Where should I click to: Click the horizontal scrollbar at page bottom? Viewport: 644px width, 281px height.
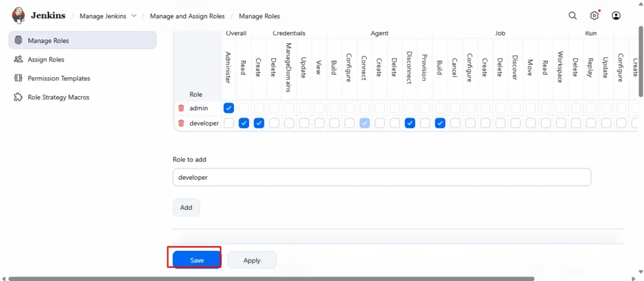click(270, 278)
